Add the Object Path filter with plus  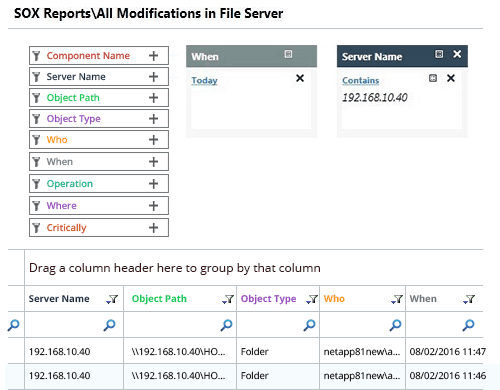[153, 98]
